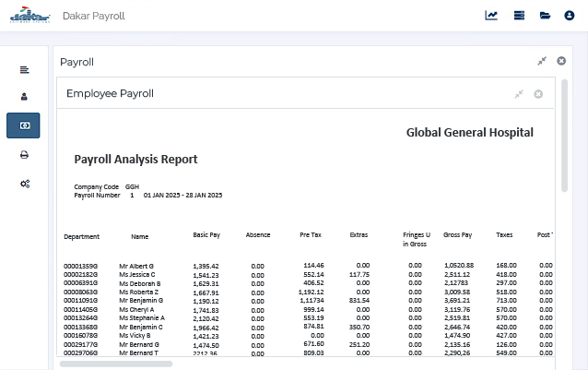Select employee Mr Benjamin G
Screen dimensions: 588x370
point(141,301)
